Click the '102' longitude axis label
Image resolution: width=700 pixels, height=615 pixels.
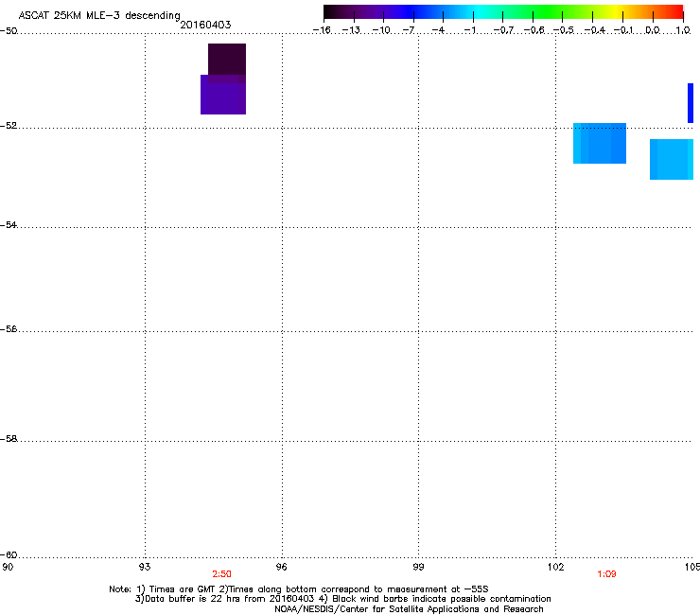click(x=555, y=567)
